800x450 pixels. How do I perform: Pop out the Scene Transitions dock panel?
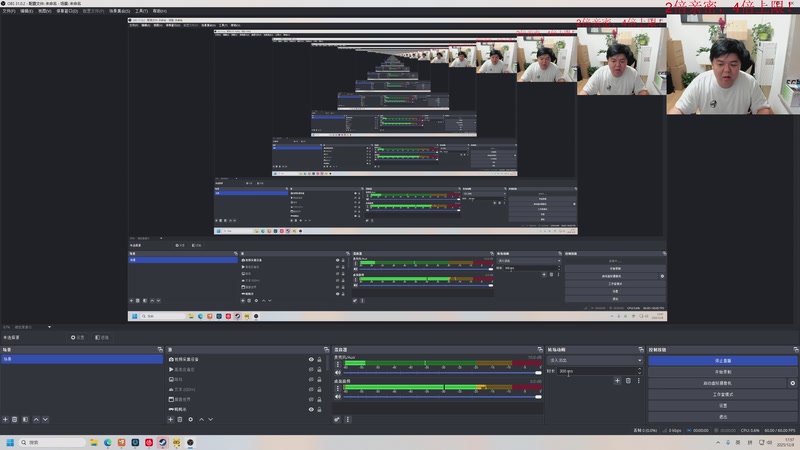tap(641, 349)
